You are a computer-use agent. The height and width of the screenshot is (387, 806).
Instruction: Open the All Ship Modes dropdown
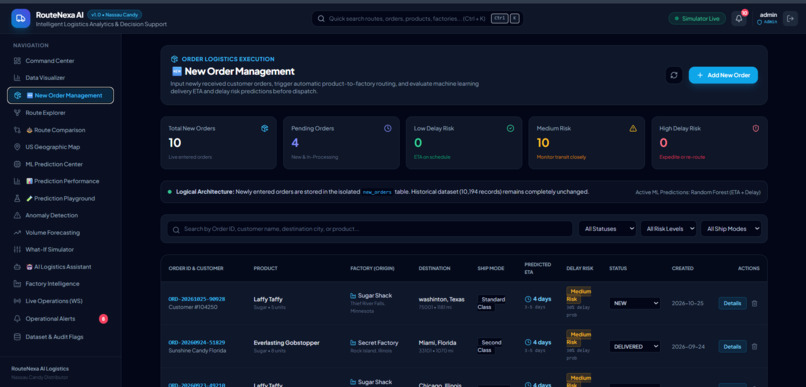731,229
